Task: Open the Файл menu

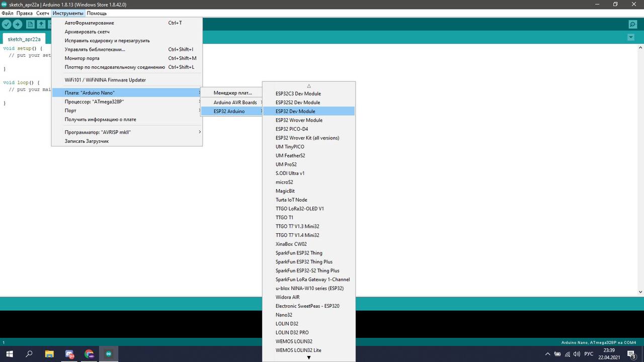Action: (7, 13)
